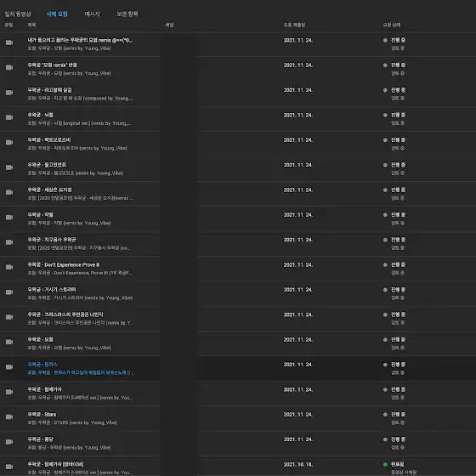The width and height of the screenshot is (476, 476).
Task: Click video icon beside 라고할때 살걸 row
Action: click(x=9, y=93)
